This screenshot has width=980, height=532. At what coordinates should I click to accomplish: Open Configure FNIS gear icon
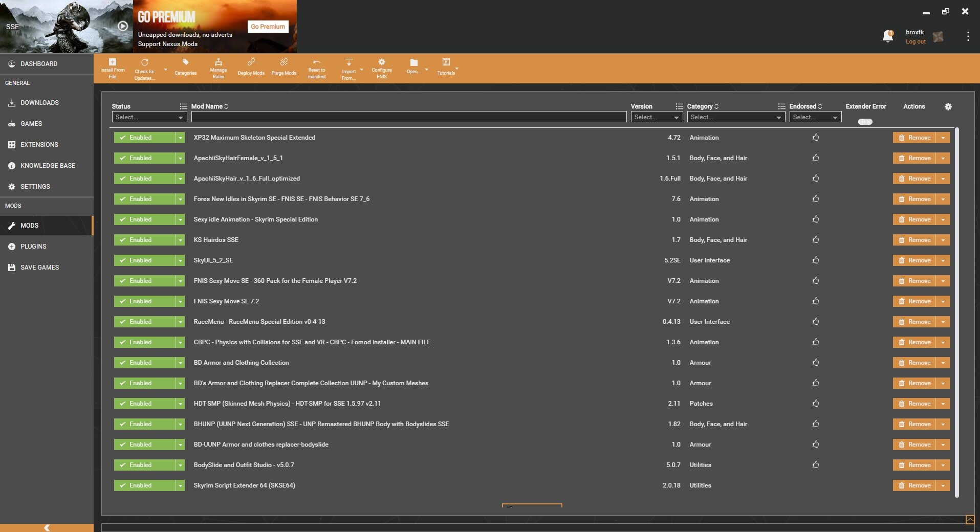point(381,62)
